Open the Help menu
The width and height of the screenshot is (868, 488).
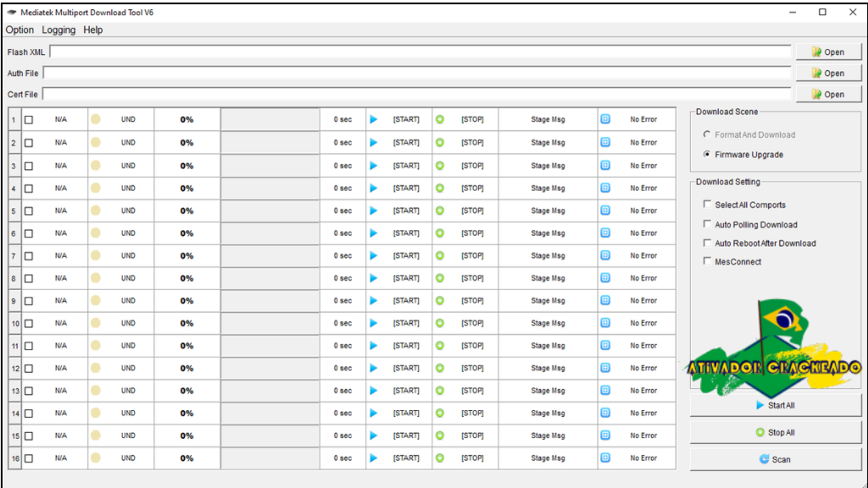tap(93, 30)
